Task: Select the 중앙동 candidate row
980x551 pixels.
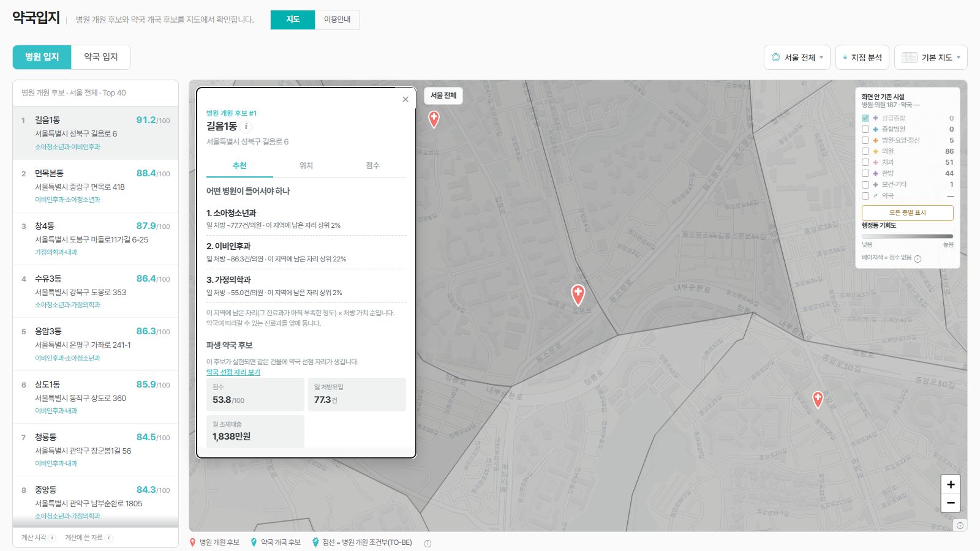Action: pos(96,502)
